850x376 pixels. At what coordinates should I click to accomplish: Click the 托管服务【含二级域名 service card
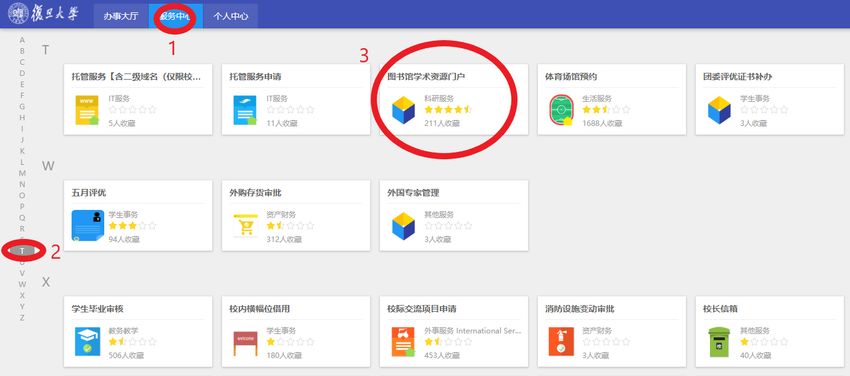(x=138, y=99)
